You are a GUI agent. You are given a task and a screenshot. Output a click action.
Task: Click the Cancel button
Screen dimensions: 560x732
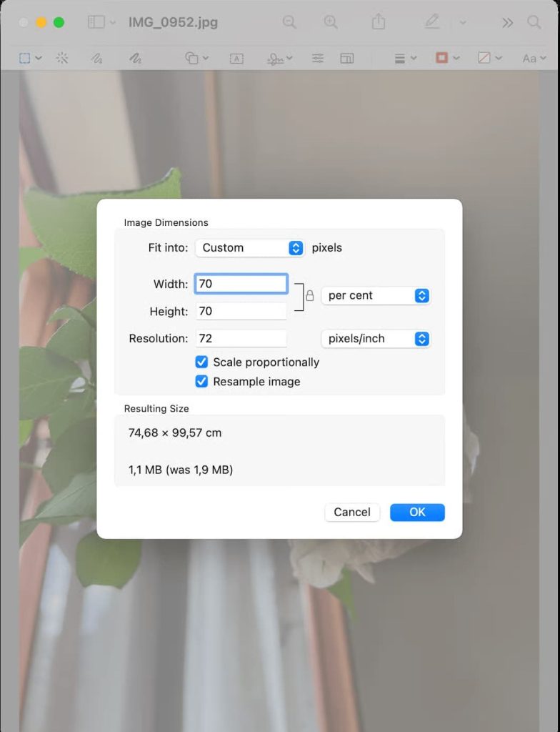[352, 512]
